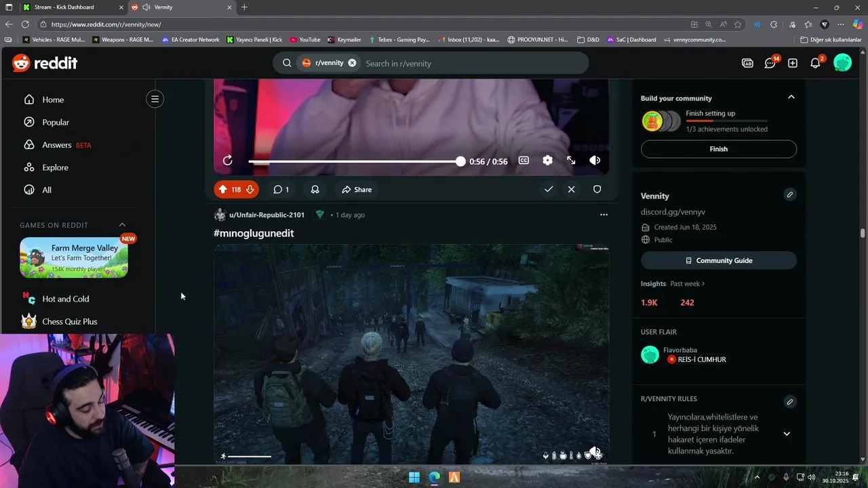Viewport: 868px width, 488px height.
Task: Collapse the Games on Reddit section
Action: (122, 225)
